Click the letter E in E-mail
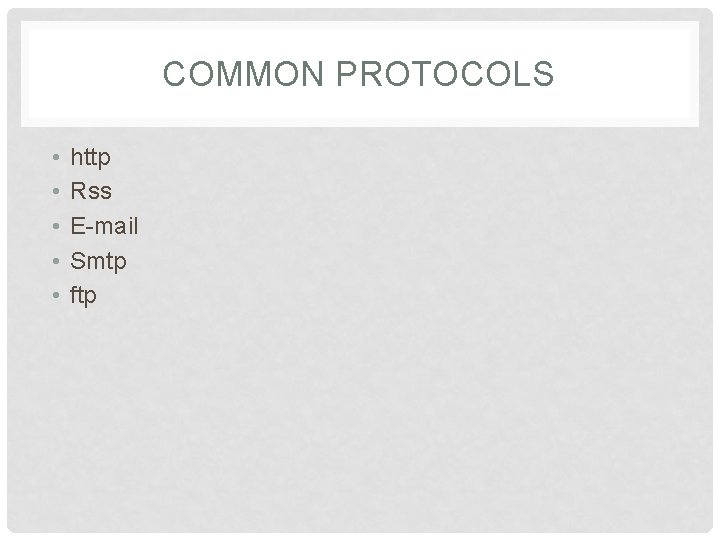720x540 pixels. pos(77,226)
